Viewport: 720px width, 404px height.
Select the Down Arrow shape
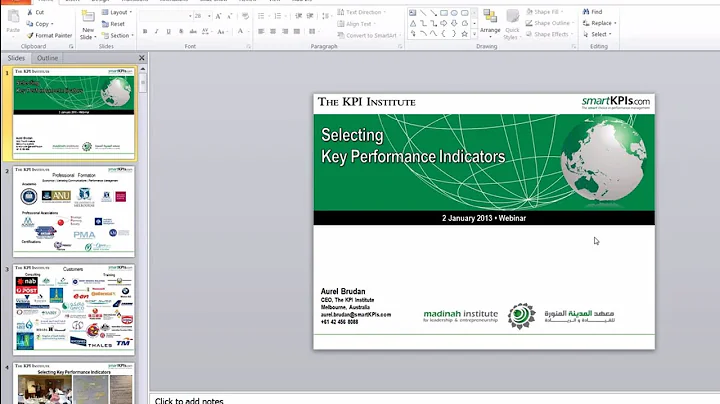pyautogui.click(x=454, y=23)
